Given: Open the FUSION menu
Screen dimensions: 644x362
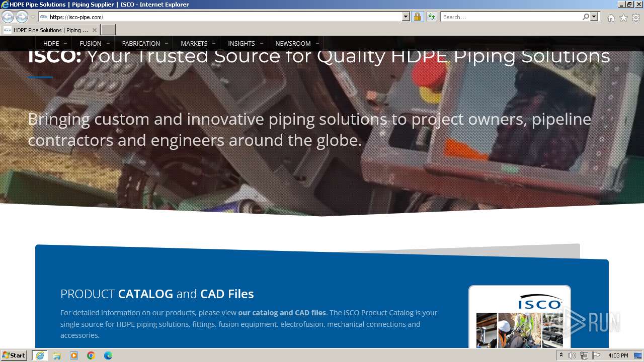Looking at the screenshot, I should click(x=91, y=43).
